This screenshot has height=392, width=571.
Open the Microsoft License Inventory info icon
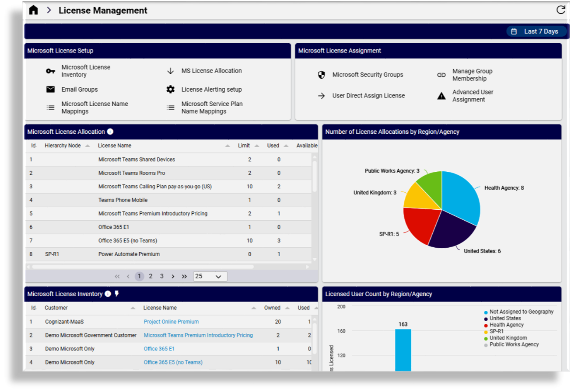pos(108,294)
